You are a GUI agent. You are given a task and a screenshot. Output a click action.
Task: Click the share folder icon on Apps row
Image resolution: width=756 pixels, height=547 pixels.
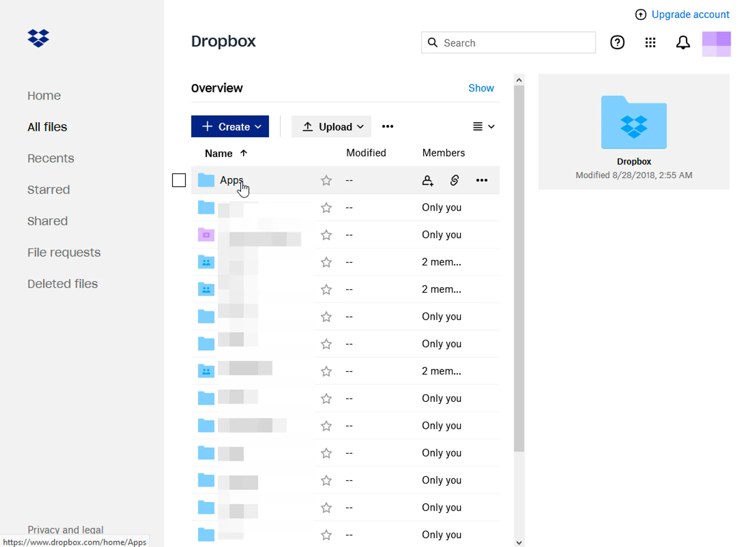[x=428, y=180]
